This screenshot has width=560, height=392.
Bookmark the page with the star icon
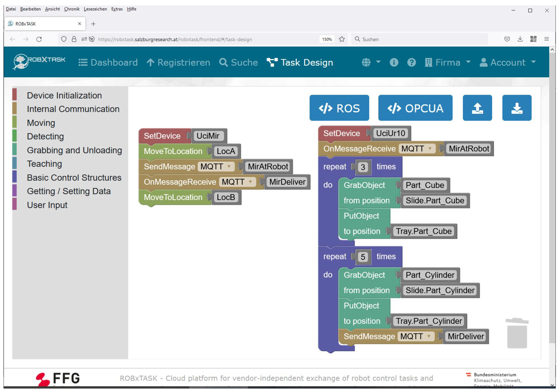click(x=342, y=39)
